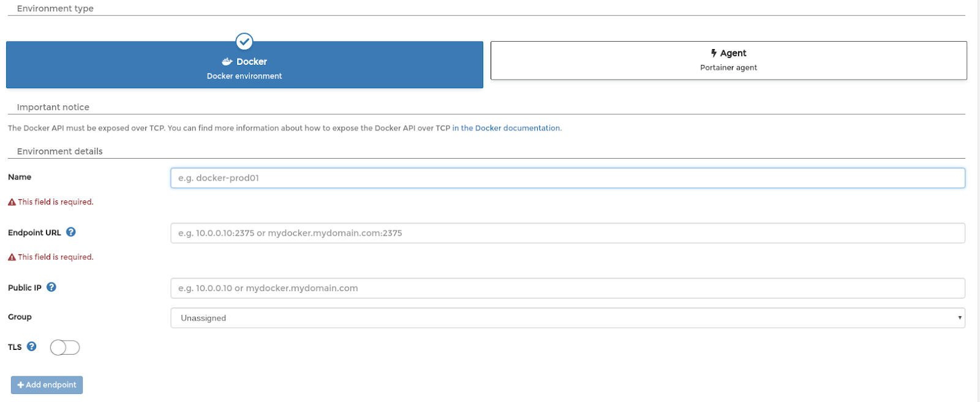Screen dimensions: 980x402
Task: Click the checkmark icon above Docker
Action: (244, 42)
